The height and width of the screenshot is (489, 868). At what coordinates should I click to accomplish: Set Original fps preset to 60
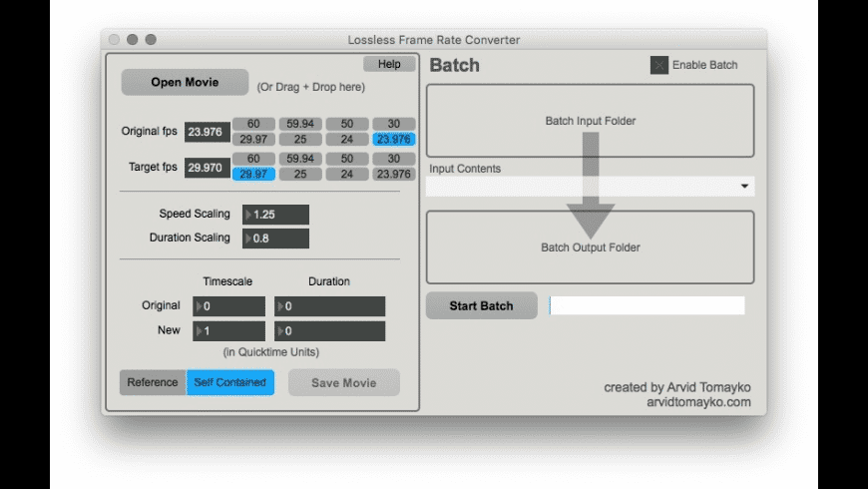point(253,124)
